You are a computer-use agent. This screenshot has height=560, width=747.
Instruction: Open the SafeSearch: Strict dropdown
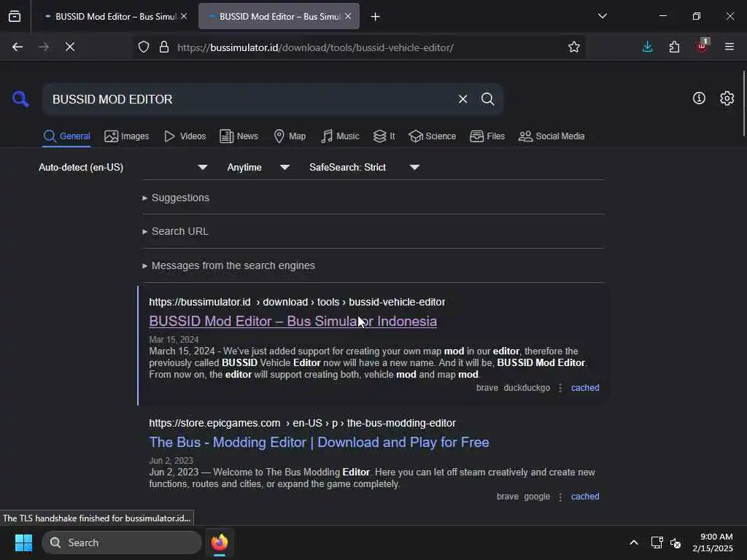click(364, 167)
